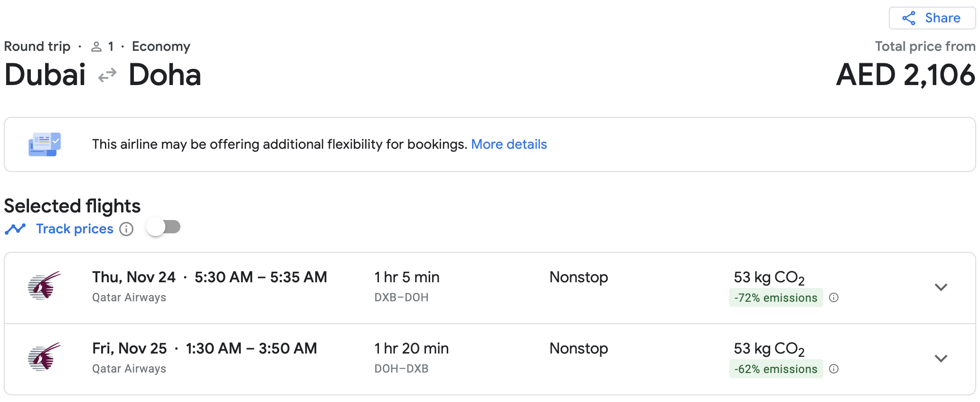Open the More details link
Viewport: 980px width, 402px height.
point(509,144)
